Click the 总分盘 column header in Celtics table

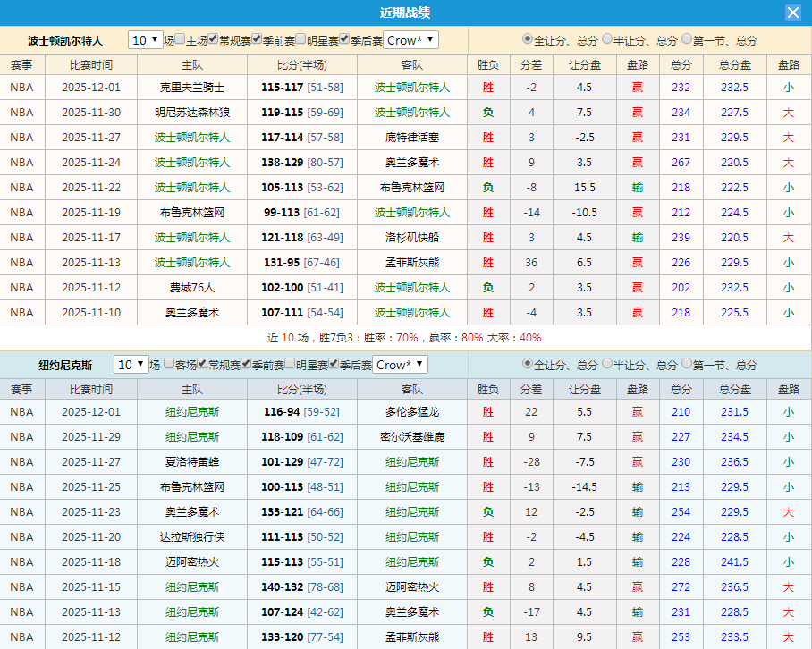[734, 63]
